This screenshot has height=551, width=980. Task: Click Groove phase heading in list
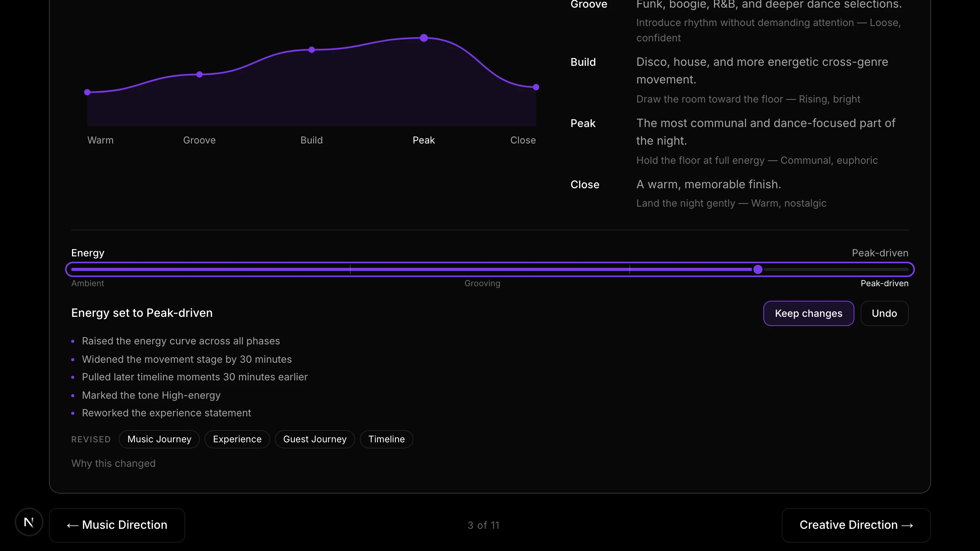tap(589, 4)
